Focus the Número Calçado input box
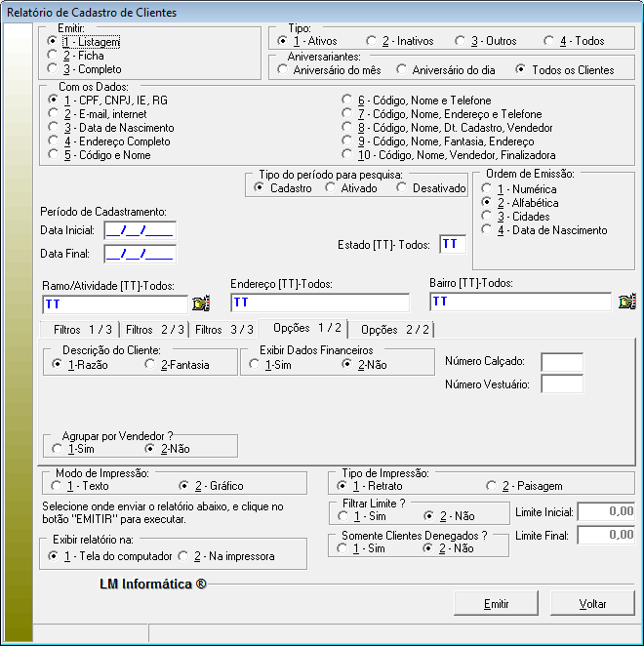 tap(561, 362)
